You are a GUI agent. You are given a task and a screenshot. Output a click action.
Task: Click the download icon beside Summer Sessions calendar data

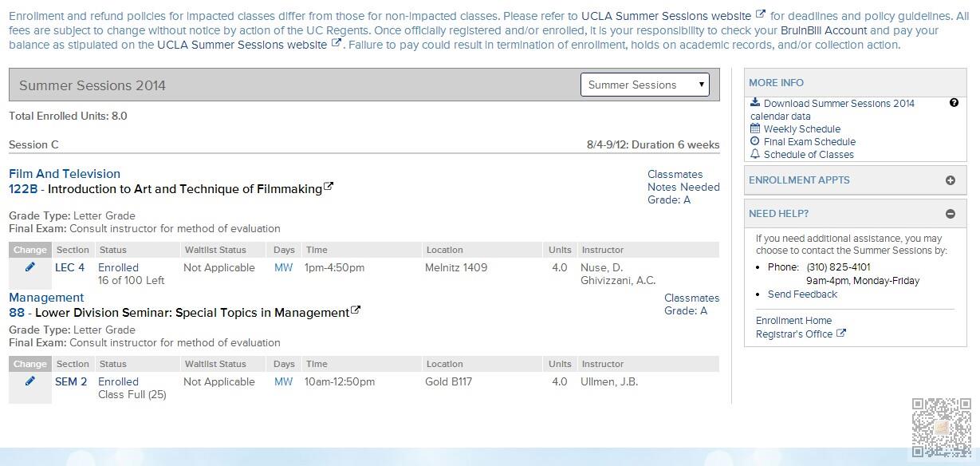(x=755, y=103)
